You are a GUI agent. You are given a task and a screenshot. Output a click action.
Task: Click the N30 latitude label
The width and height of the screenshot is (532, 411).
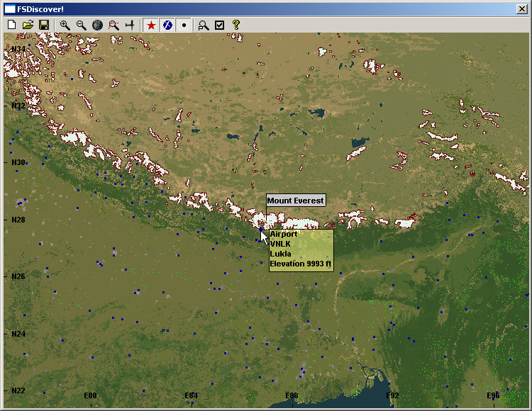point(18,163)
